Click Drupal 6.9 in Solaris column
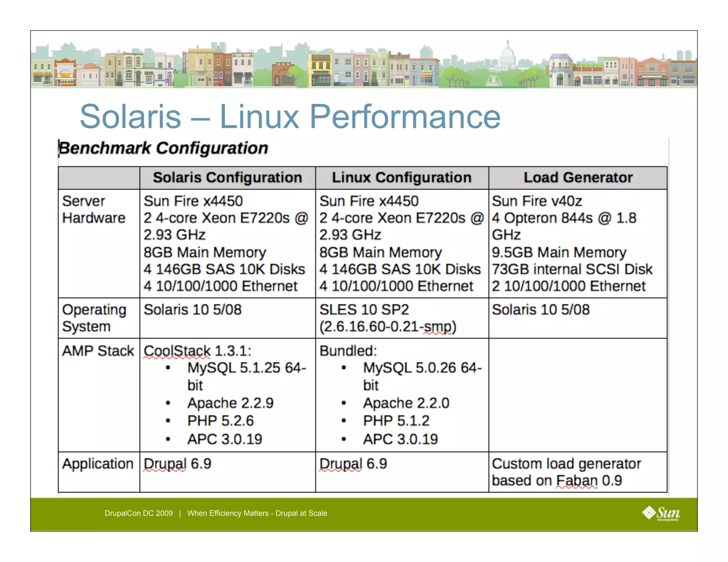Screen dimensions: 728x562 point(177,464)
